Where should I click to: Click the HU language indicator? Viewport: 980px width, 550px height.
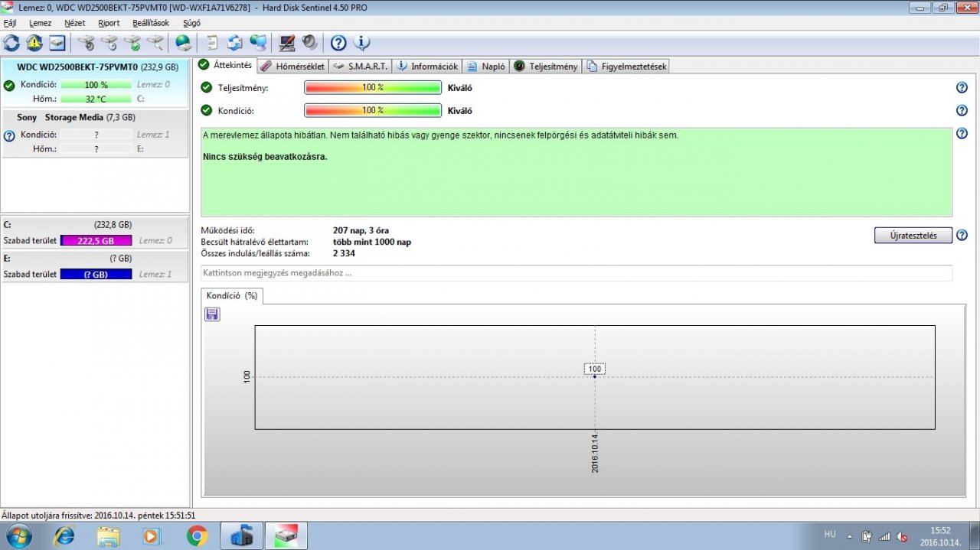point(830,534)
